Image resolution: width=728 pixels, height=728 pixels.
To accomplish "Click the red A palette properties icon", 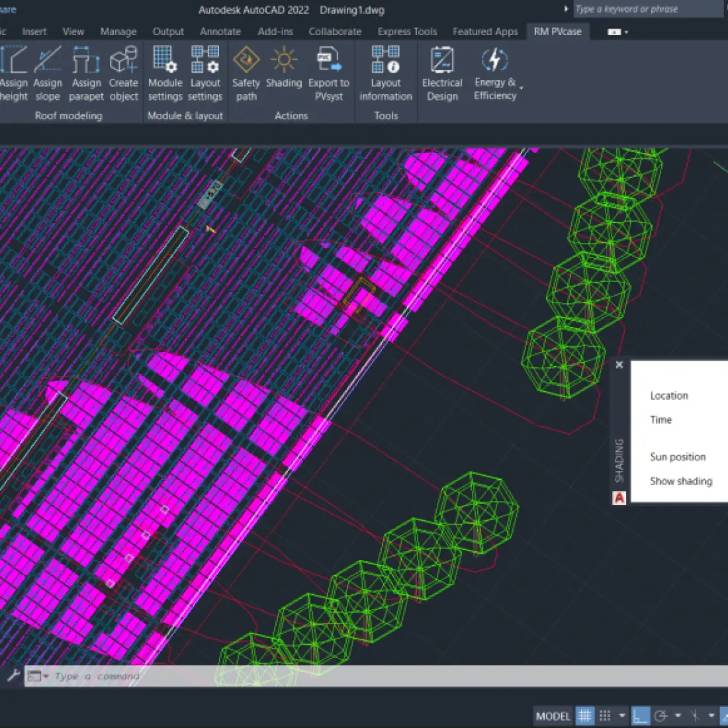I will tap(619, 498).
